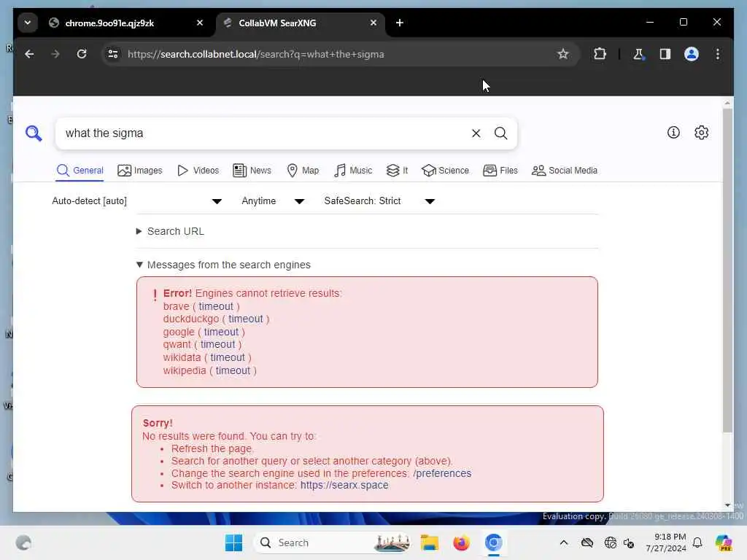The height and width of the screenshot is (560, 747).
Task: Bookmark this page with the star icon
Action: (x=562, y=54)
